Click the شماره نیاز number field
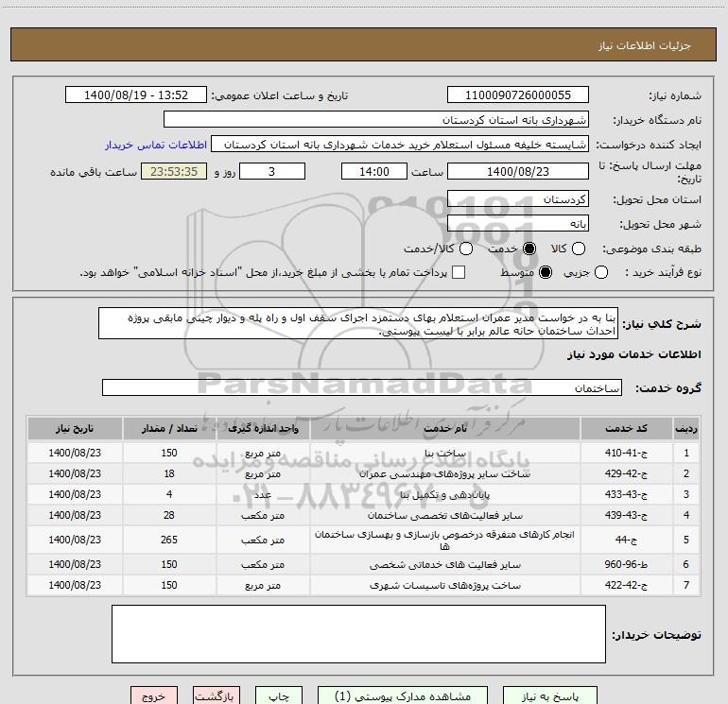The width and height of the screenshot is (728, 704). point(518,95)
